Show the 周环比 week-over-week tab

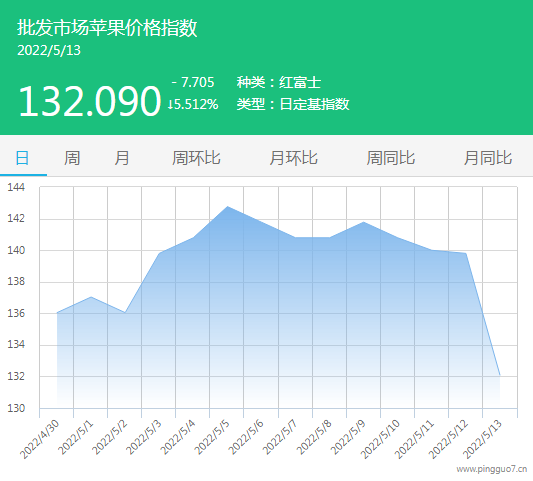pyautogui.click(x=196, y=158)
